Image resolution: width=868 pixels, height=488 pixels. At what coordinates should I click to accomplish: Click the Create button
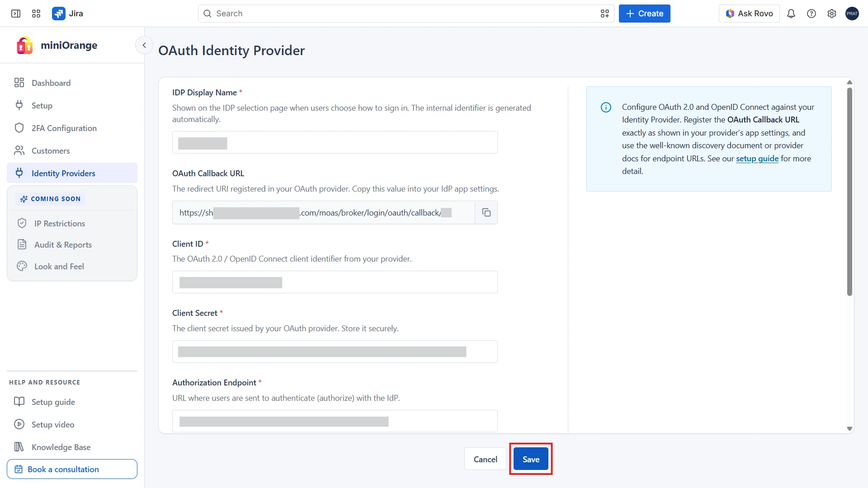(x=644, y=14)
